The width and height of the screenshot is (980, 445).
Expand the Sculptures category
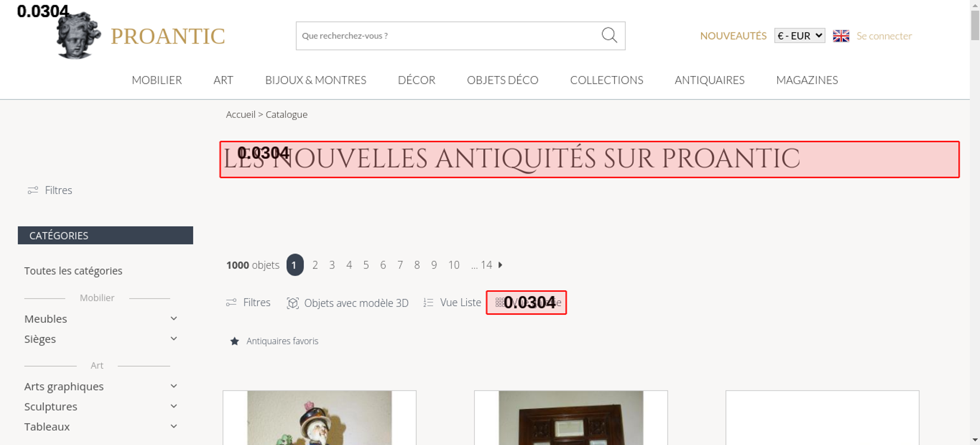click(x=173, y=406)
